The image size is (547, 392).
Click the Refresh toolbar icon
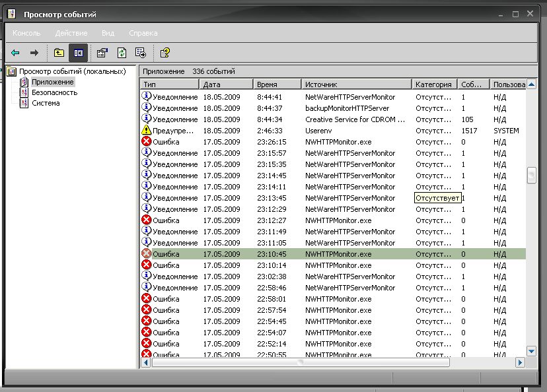click(122, 53)
